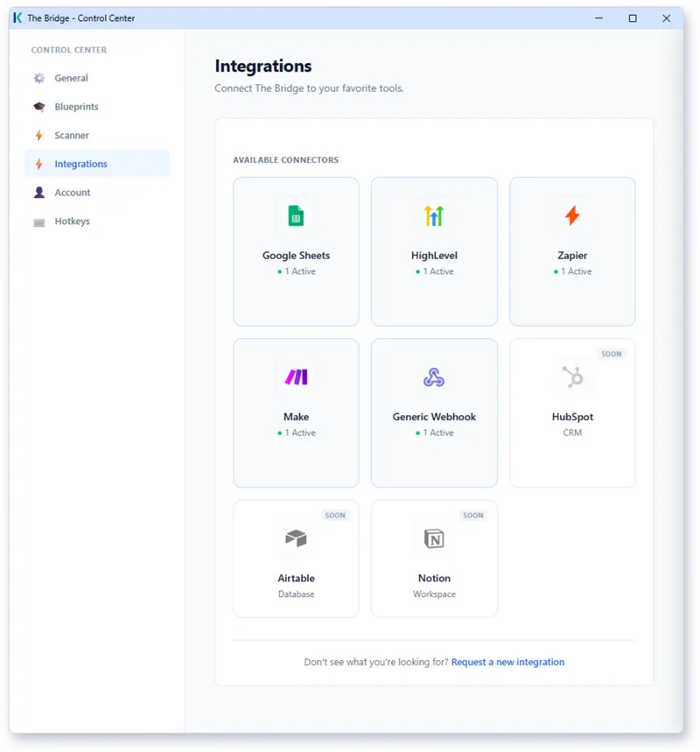The width and height of the screenshot is (700, 752).
Task: Click the Notion card title
Action: click(434, 578)
